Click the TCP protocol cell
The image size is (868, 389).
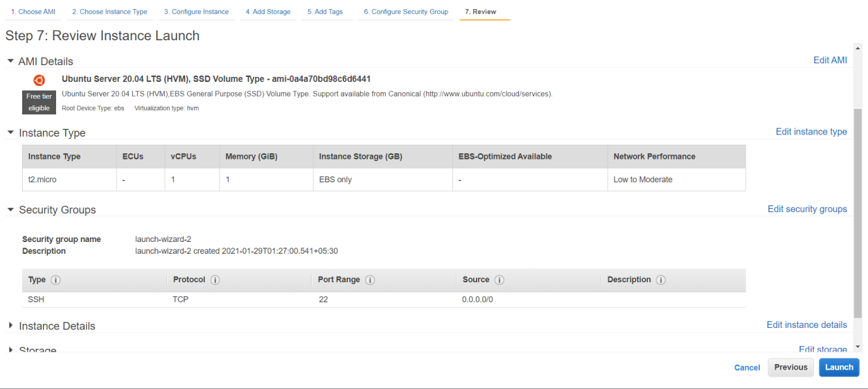[x=181, y=300]
